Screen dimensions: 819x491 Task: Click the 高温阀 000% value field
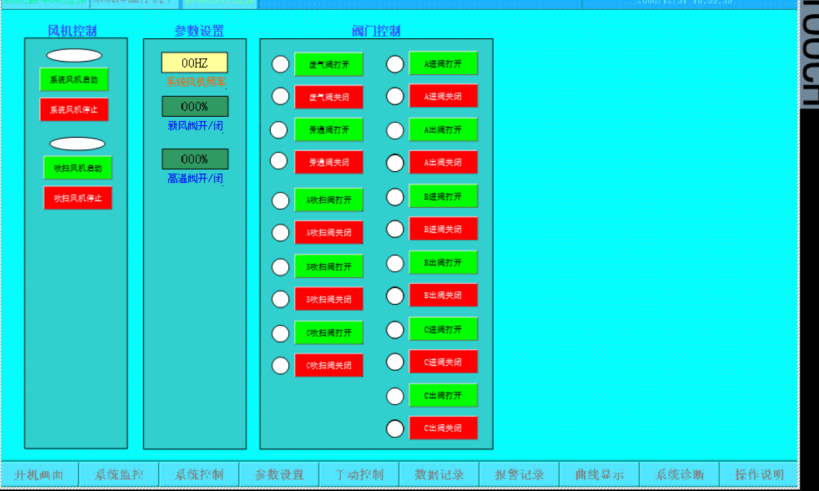coord(194,159)
